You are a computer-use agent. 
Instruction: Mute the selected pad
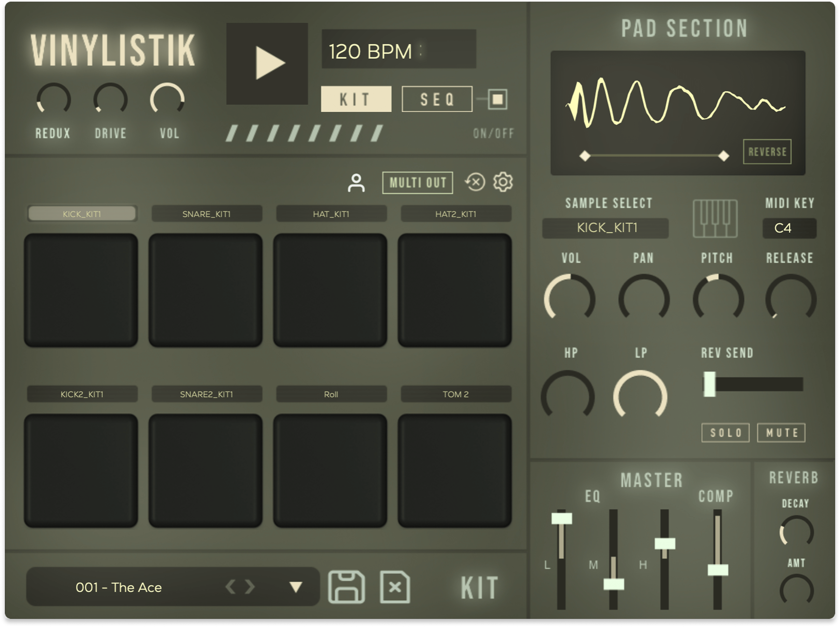781,433
